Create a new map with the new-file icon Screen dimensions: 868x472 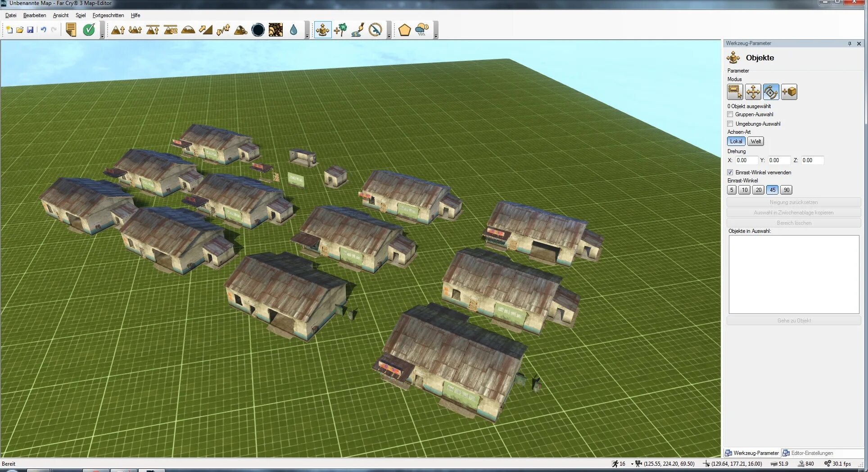9,30
